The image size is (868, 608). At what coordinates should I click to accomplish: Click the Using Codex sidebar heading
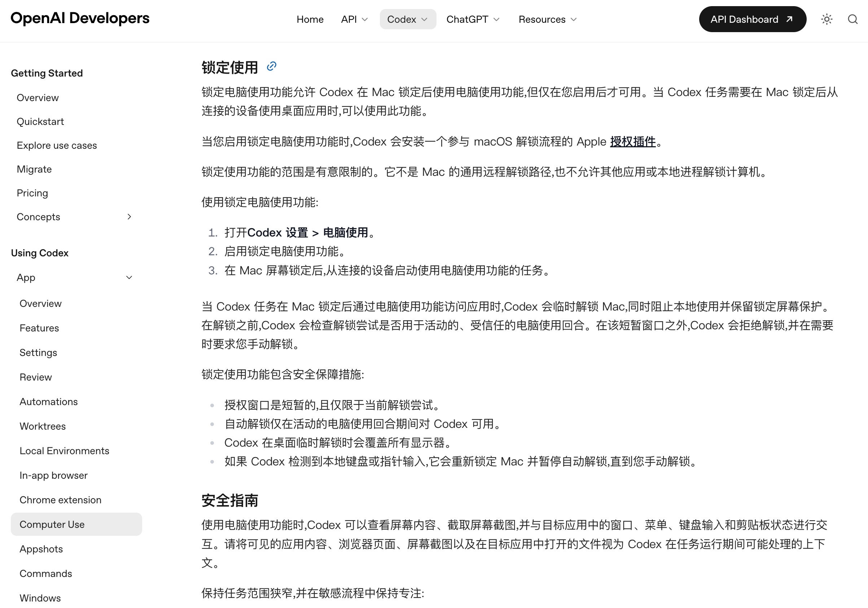[40, 253]
